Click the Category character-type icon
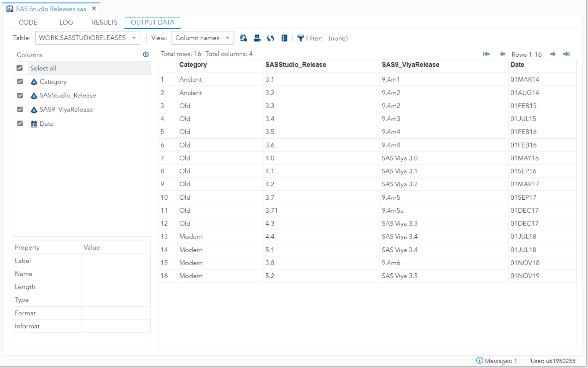Viewport: 588px width, 368px height. [34, 82]
